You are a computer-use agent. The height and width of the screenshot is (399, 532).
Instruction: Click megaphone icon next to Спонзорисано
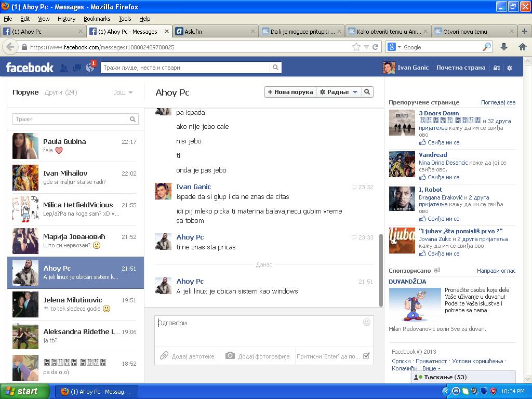coord(437,270)
